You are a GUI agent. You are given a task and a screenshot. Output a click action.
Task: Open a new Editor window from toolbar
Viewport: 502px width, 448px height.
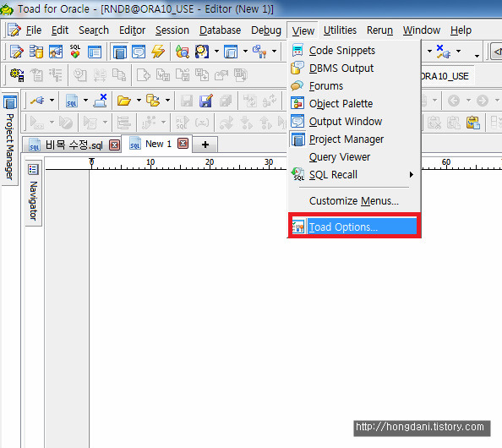point(17,52)
